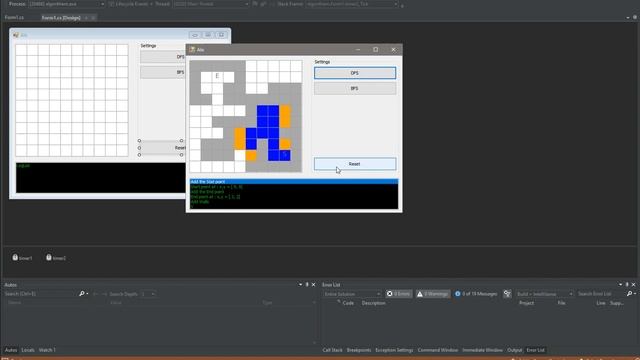This screenshot has width=640, height=360.
Task: Click the Lifecycle Events toolbar item
Action: [131, 4]
